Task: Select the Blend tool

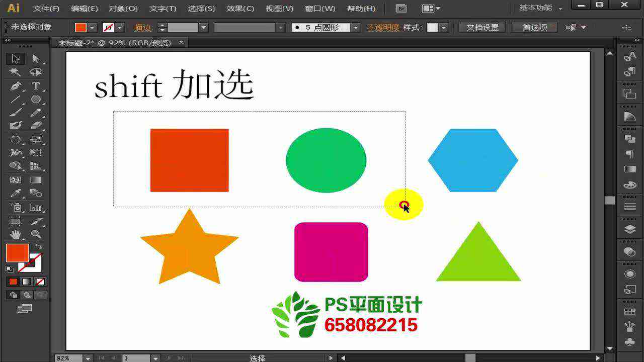Action: click(36, 193)
